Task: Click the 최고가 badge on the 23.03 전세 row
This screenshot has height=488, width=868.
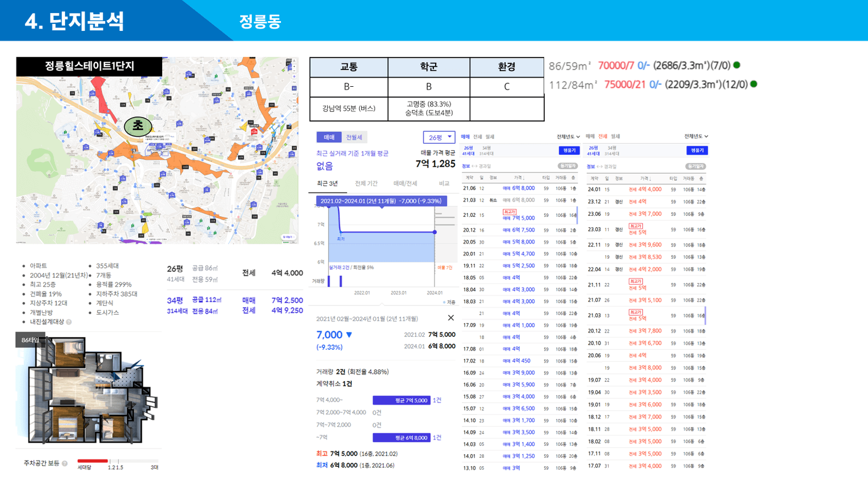Action: (636, 226)
